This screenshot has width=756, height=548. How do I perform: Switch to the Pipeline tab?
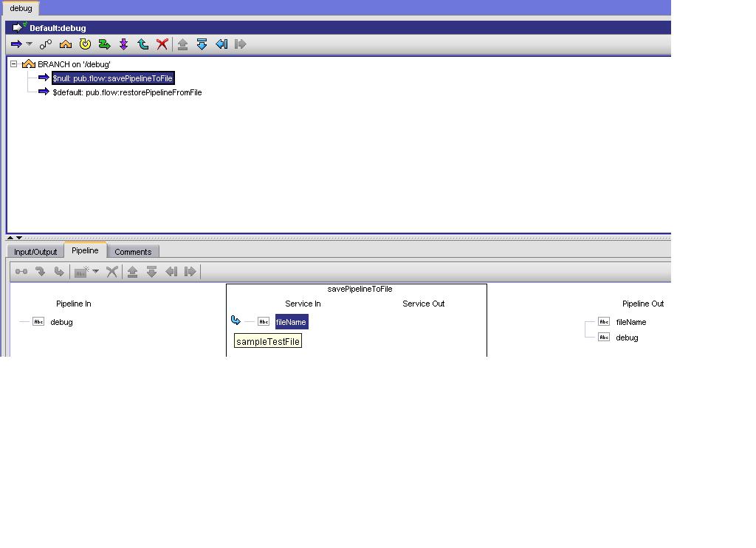(85, 250)
